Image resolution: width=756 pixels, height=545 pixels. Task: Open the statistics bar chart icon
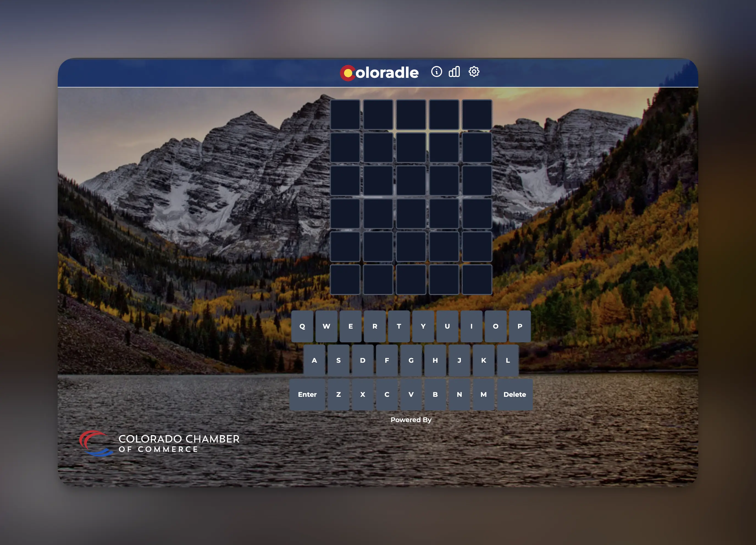click(454, 72)
